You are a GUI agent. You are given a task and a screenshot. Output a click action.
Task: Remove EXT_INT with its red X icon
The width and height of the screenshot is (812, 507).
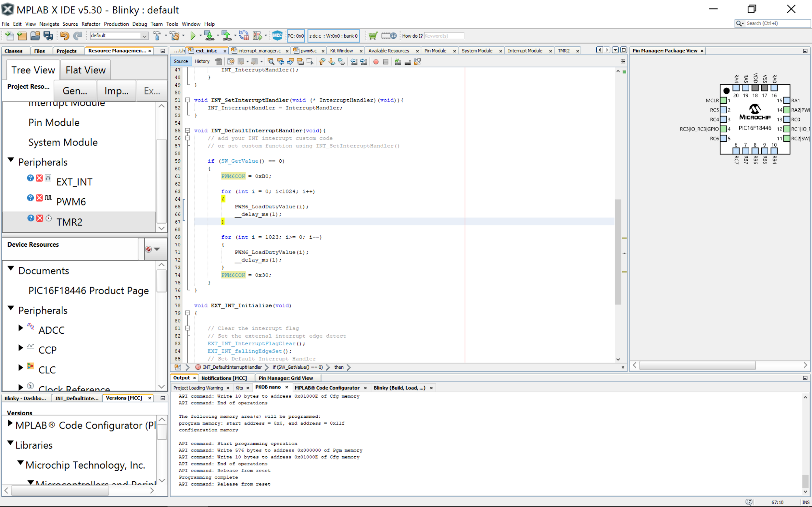(x=39, y=178)
